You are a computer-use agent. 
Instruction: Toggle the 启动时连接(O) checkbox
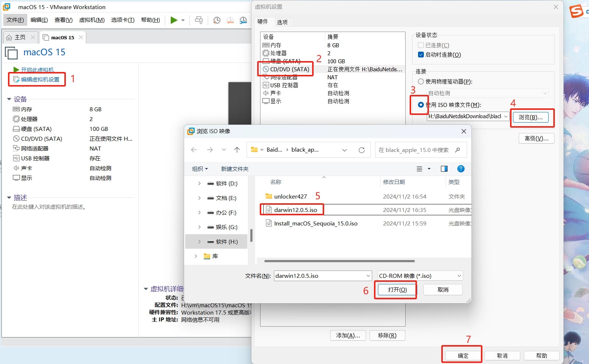421,55
